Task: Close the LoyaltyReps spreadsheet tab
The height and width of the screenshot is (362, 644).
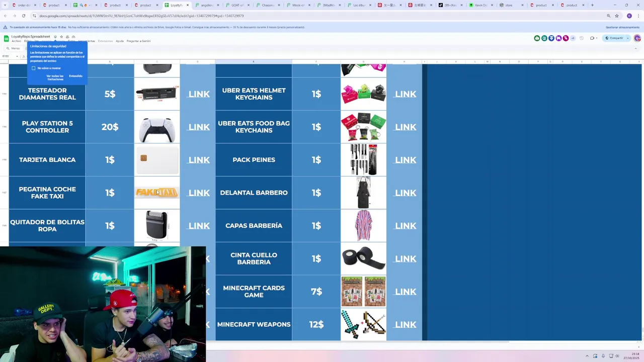Action: click(188, 5)
